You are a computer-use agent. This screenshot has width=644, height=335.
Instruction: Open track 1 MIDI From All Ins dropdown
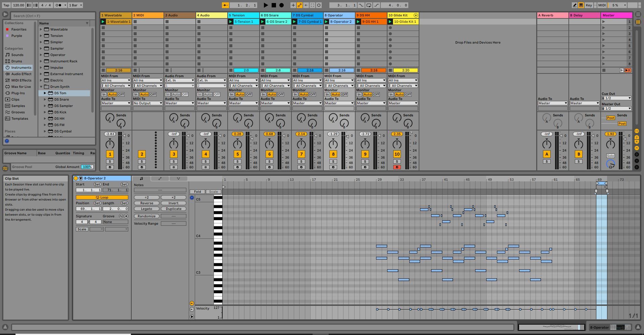coord(116,80)
